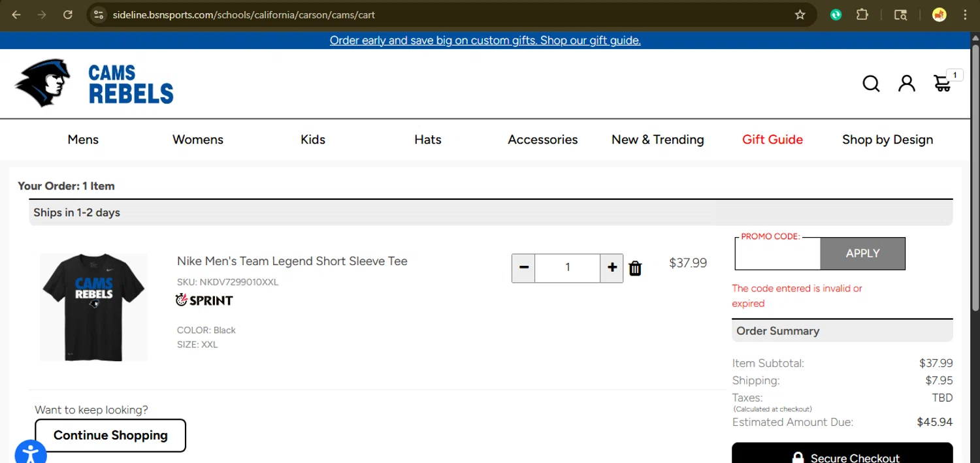The width and height of the screenshot is (980, 463).
Task: Click the promo code field
Action: [777, 255]
